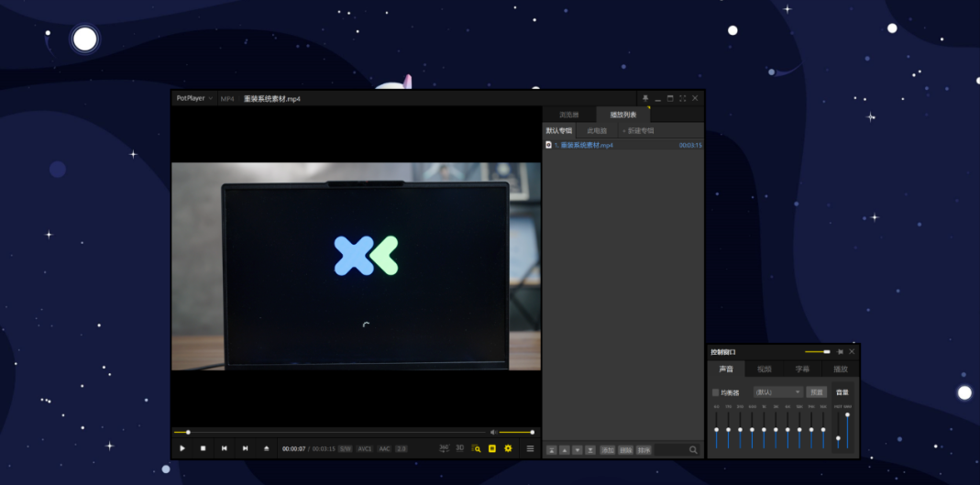Seek within the video progress bar

[329, 432]
